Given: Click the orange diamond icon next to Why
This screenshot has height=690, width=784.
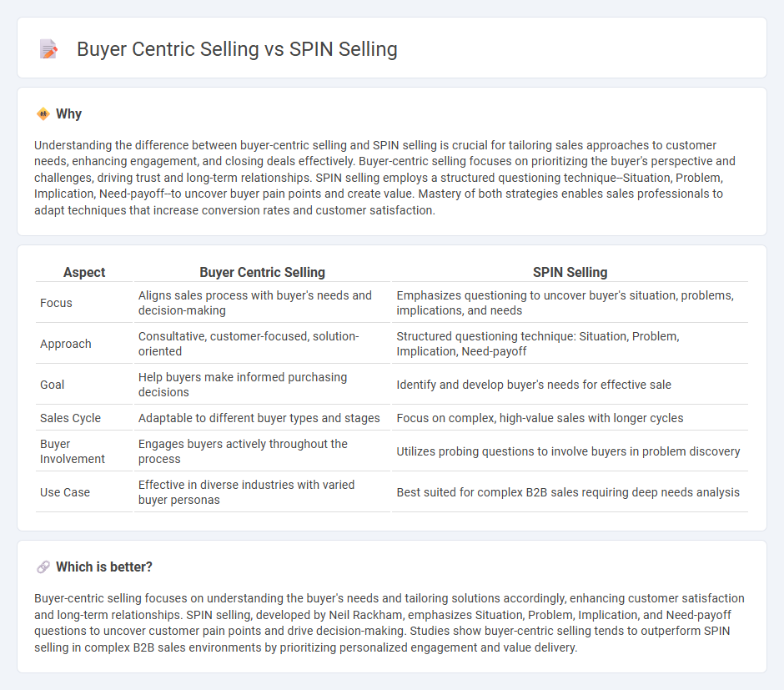Looking at the screenshot, I should [x=43, y=114].
